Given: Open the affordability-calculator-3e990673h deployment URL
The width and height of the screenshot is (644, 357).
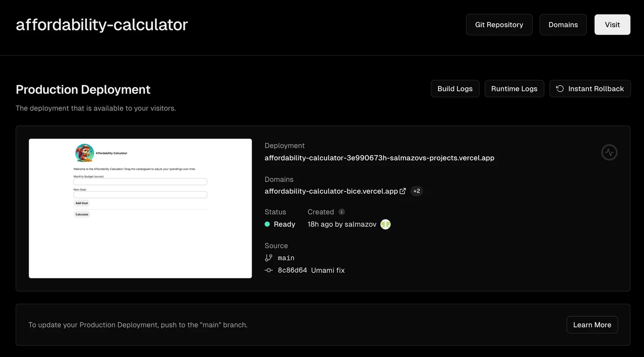Looking at the screenshot, I should (380, 158).
